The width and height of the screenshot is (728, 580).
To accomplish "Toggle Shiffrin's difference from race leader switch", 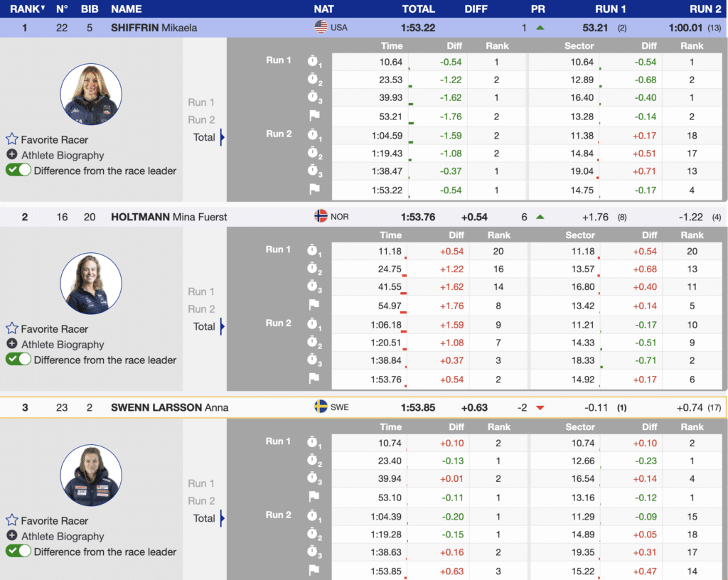I will click(x=18, y=171).
